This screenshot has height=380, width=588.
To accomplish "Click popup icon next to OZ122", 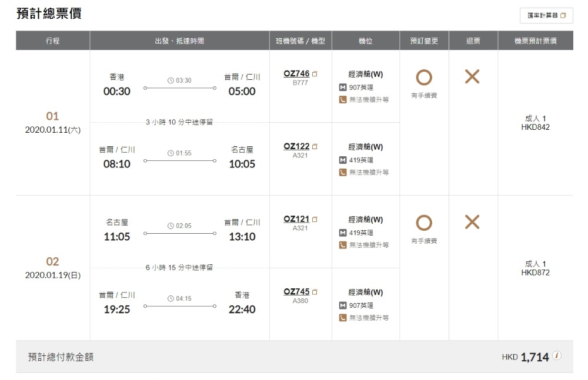I will tap(315, 147).
